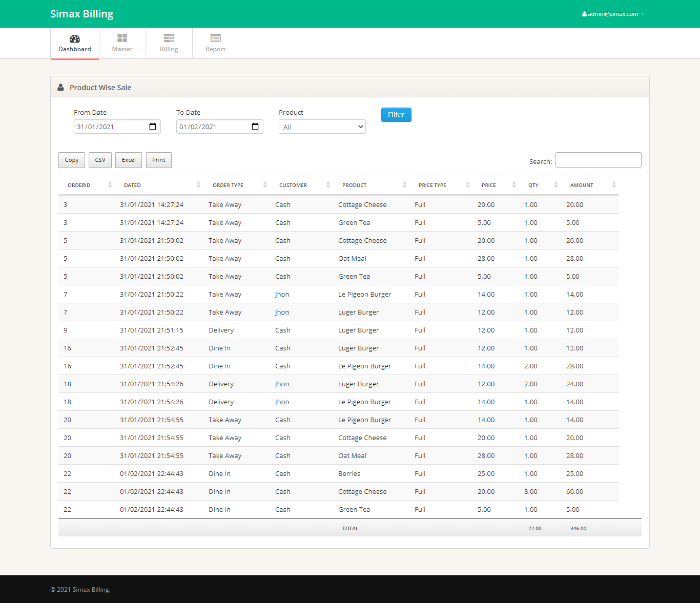700x603 pixels.
Task: Click the Report icon in navigation
Action: pyautogui.click(x=215, y=38)
